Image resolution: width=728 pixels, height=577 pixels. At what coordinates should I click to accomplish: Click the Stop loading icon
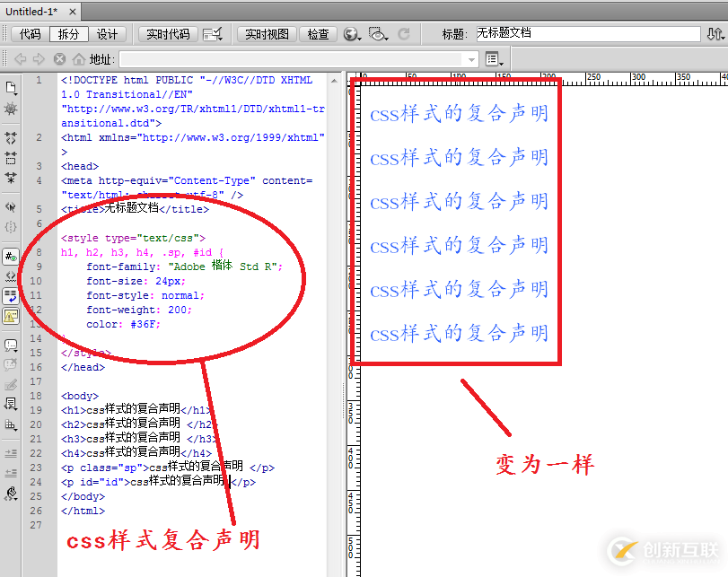(59, 59)
